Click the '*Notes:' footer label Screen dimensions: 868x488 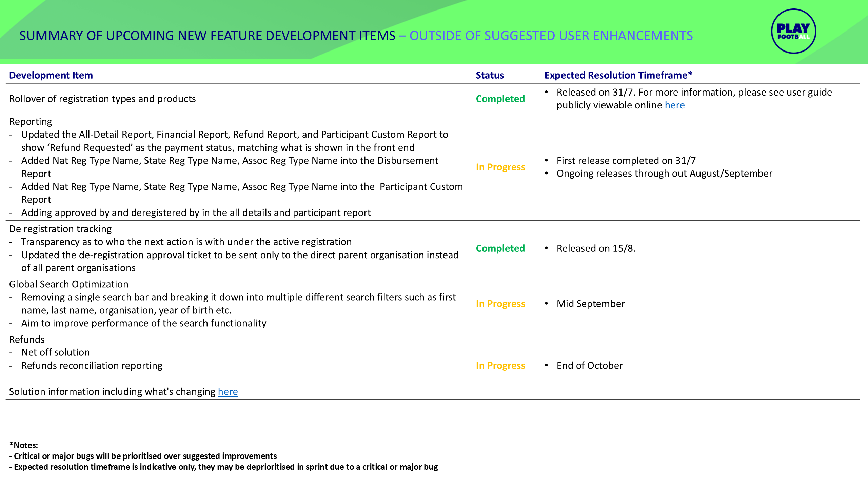pyautogui.click(x=24, y=445)
